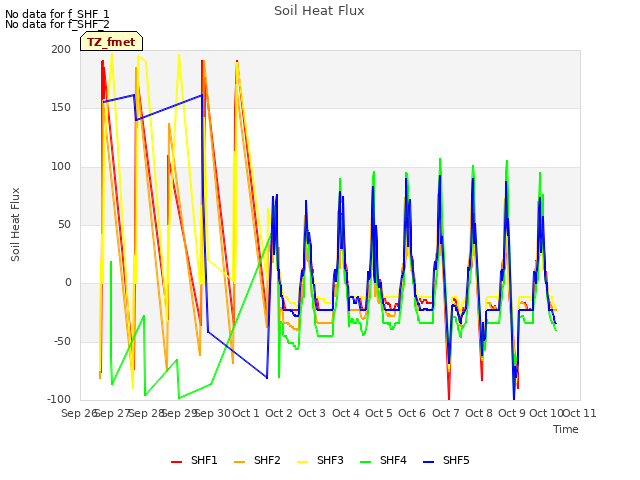Click the SHF5 blue legend swatch
The width and height of the screenshot is (640, 480).
429,462
